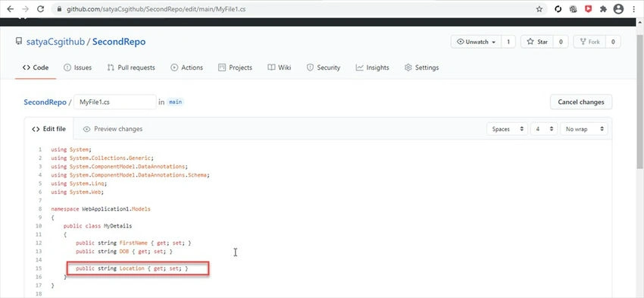Edit the MyFile1.cs filename field
This screenshot has height=298, width=644.
click(115, 102)
